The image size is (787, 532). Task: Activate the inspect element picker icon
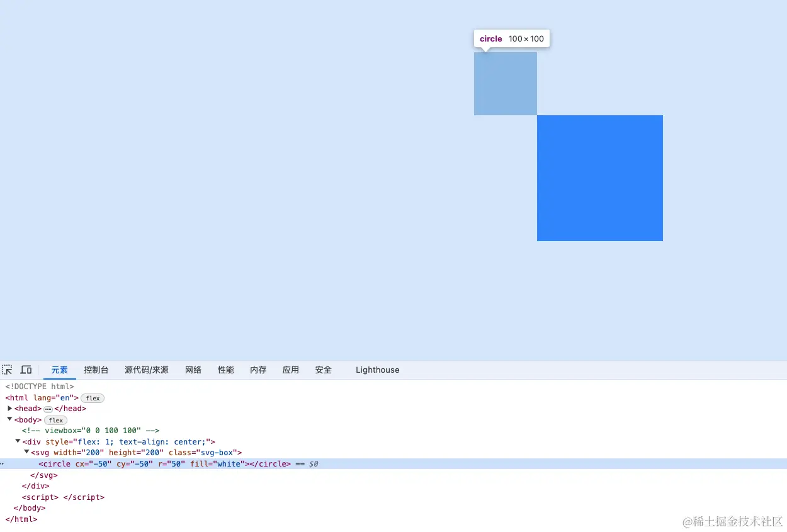click(x=7, y=370)
